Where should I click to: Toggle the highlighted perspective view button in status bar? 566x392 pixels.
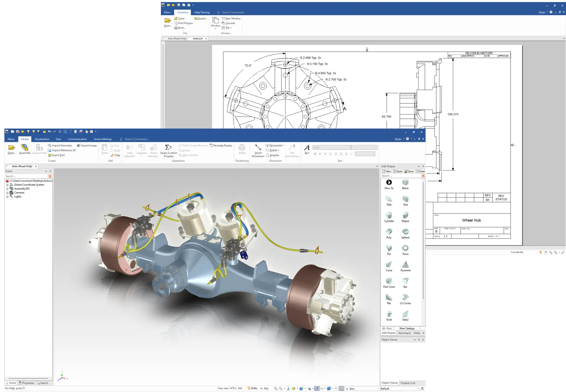316,389
